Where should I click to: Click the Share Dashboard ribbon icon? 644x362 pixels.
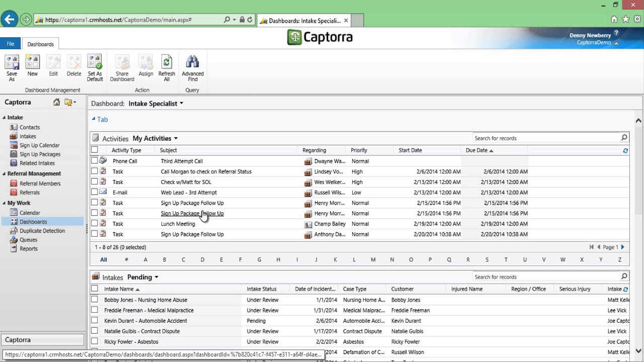click(x=122, y=68)
